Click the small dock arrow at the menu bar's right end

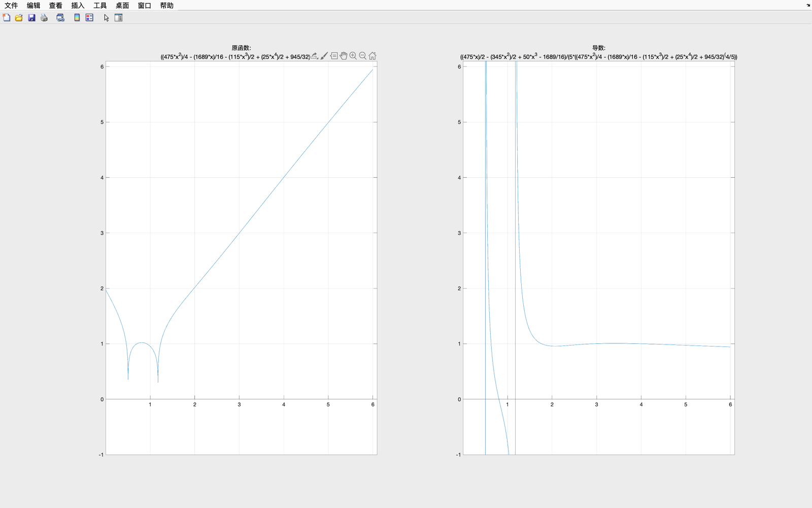click(x=808, y=5)
